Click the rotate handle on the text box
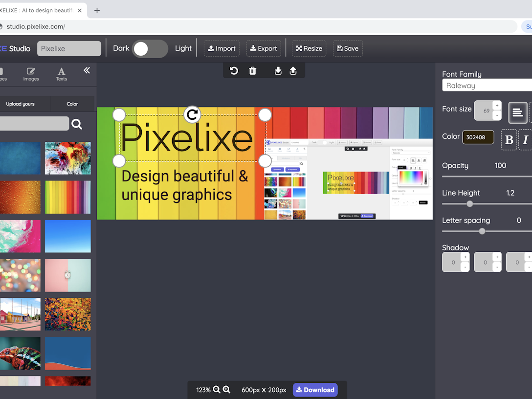532x399 pixels. pyautogui.click(x=192, y=115)
